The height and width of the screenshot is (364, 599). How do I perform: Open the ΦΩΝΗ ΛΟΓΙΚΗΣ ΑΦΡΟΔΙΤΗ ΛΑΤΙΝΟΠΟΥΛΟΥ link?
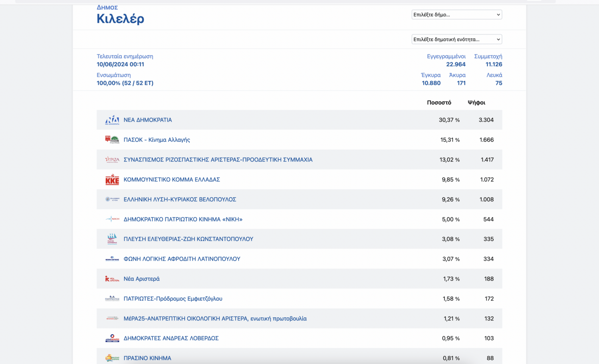click(x=182, y=259)
